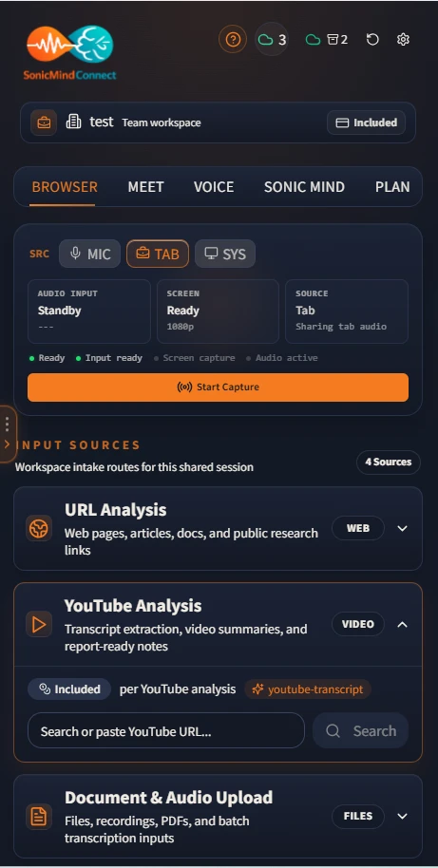Switch to the MEET tab
The image size is (438, 868).
tap(145, 187)
